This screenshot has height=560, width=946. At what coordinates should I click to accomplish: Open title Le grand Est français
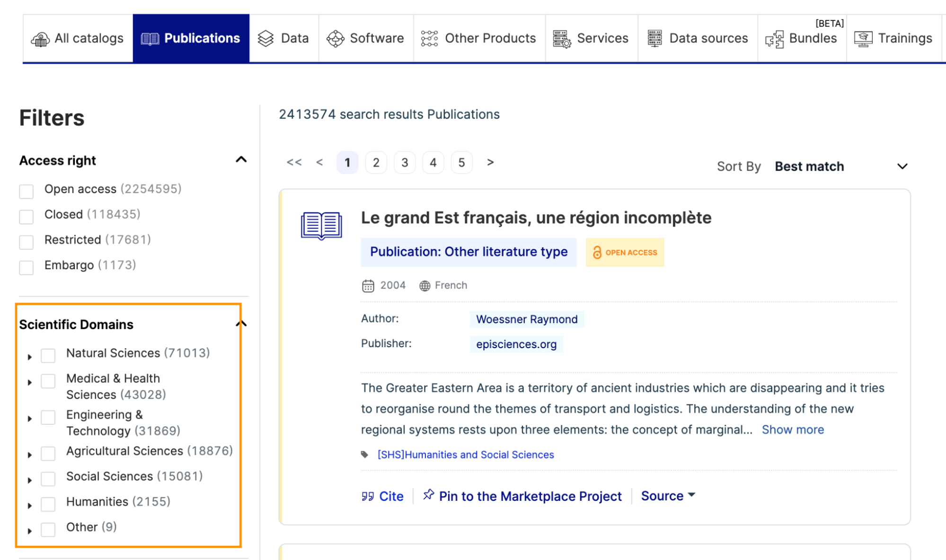click(536, 218)
